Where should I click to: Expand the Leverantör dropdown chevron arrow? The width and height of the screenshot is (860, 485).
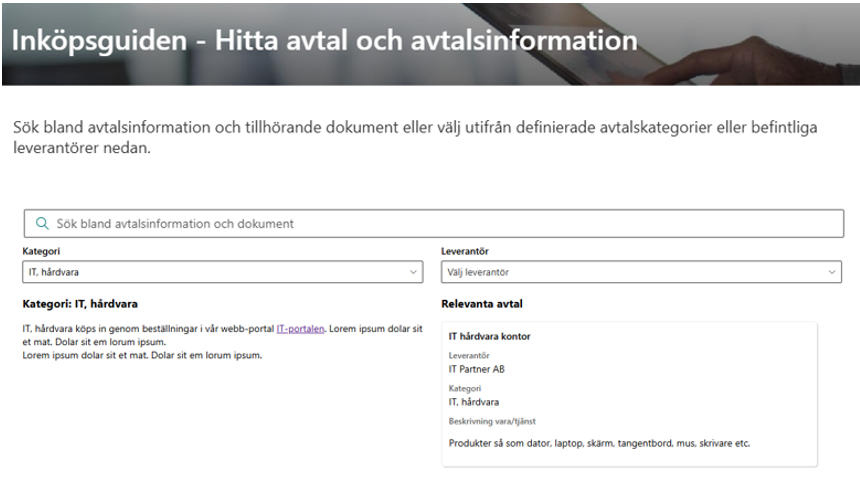[831, 272]
